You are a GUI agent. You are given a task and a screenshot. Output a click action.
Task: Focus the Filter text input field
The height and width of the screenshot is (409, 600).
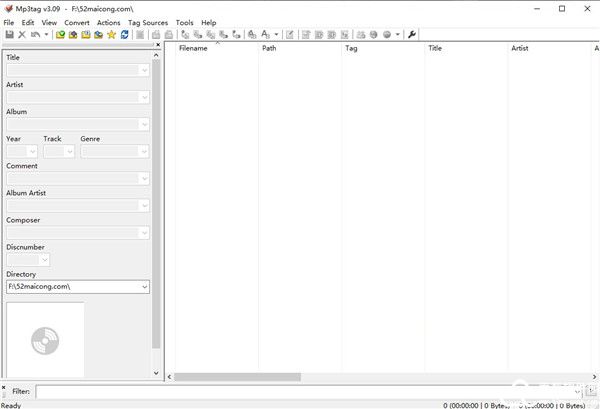click(x=308, y=391)
